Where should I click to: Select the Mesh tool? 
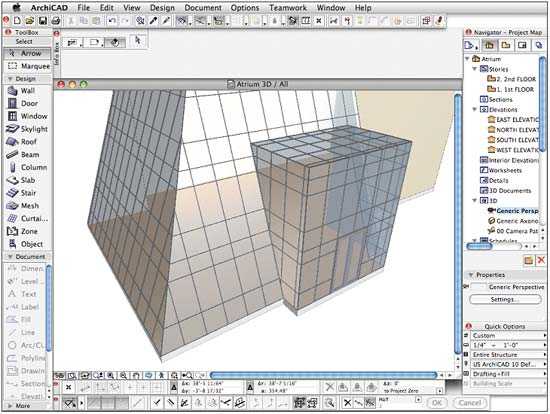[27, 206]
